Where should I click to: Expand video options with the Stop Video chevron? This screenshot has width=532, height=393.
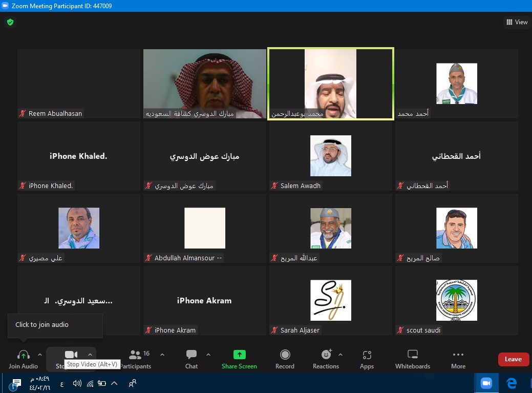tap(90, 354)
